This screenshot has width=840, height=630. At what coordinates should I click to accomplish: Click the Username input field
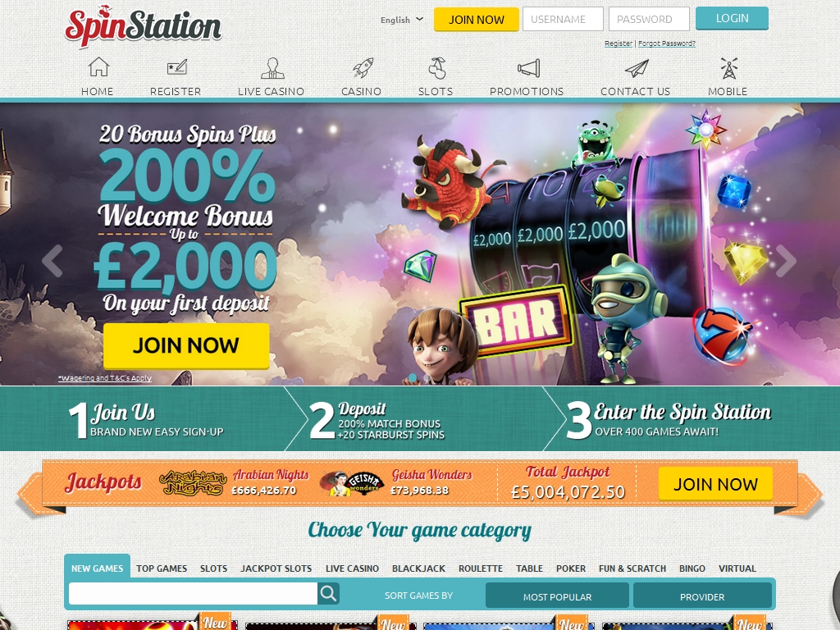tap(562, 19)
